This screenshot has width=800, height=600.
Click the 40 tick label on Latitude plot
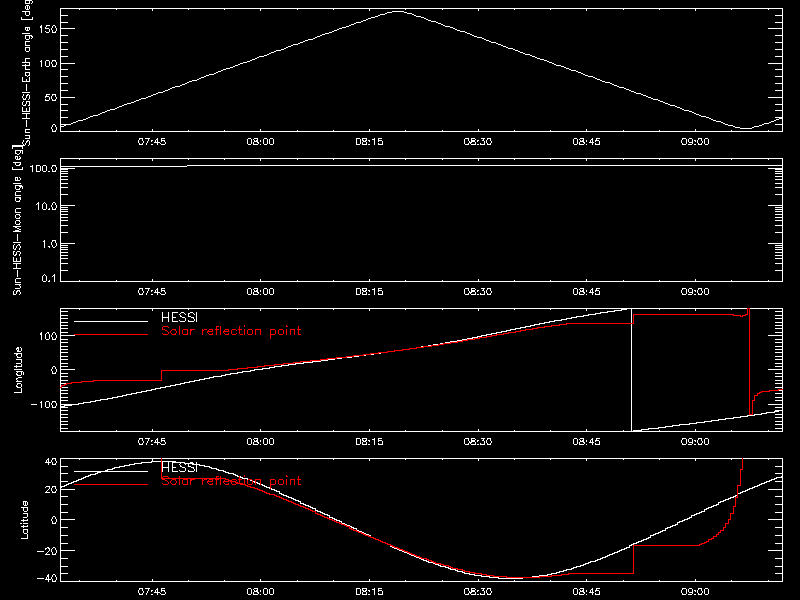51,462
